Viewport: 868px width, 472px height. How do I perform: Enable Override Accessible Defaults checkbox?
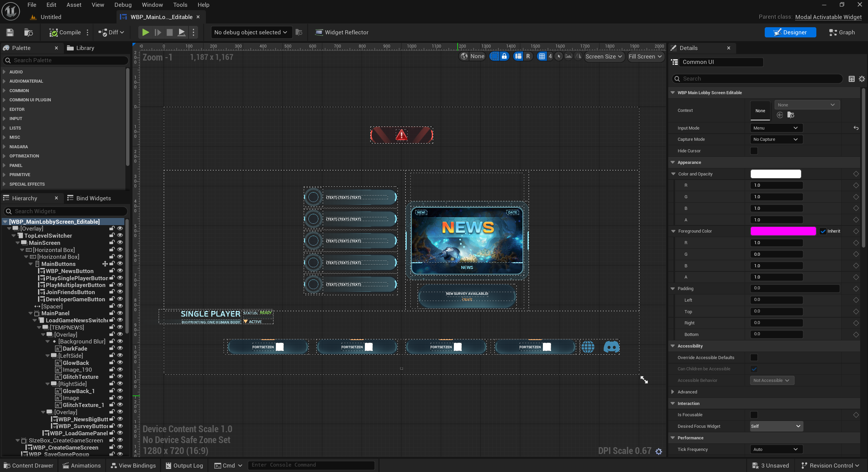(754, 357)
